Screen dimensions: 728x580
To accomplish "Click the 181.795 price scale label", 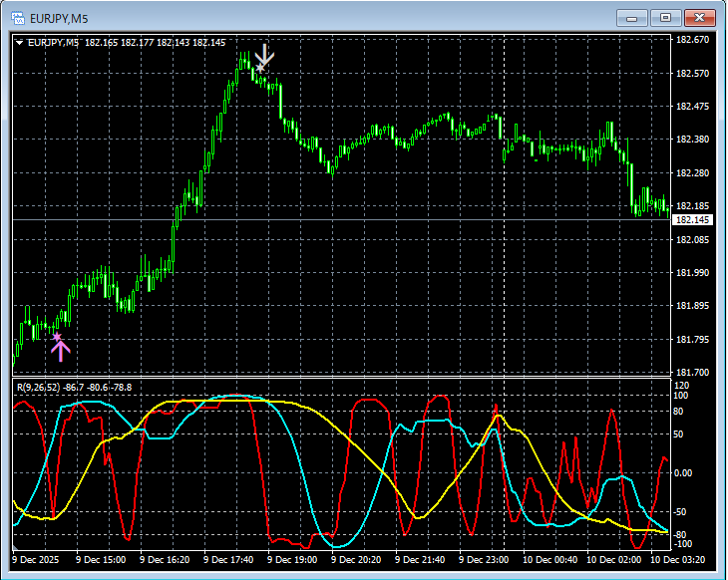I will click(692, 340).
